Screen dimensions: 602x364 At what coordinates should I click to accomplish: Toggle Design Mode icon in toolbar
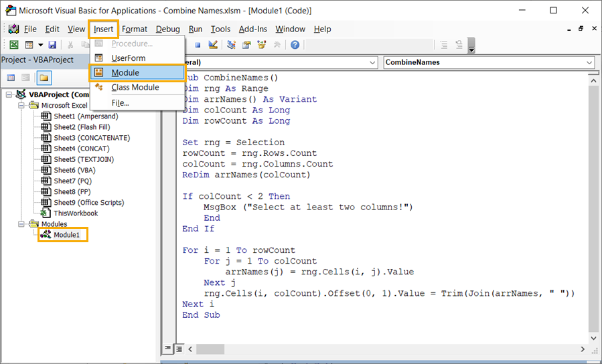coord(213,45)
